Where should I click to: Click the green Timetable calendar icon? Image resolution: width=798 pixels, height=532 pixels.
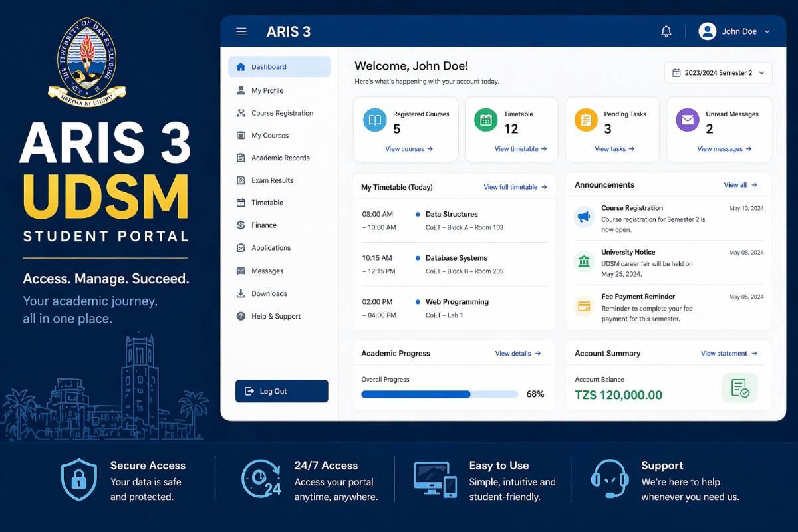[485, 120]
